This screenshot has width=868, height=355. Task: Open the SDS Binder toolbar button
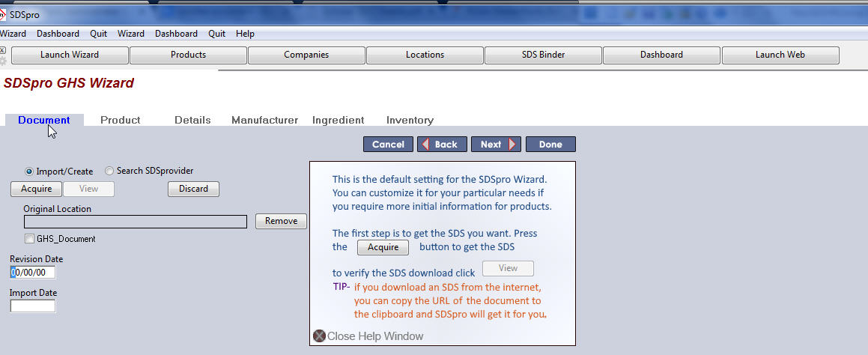pyautogui.click(x=544, y=55)
